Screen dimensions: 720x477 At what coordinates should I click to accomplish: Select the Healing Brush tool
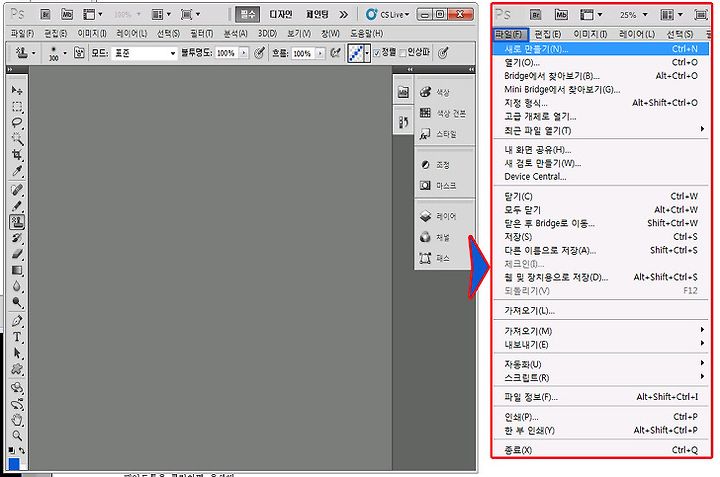pos(17,190)
